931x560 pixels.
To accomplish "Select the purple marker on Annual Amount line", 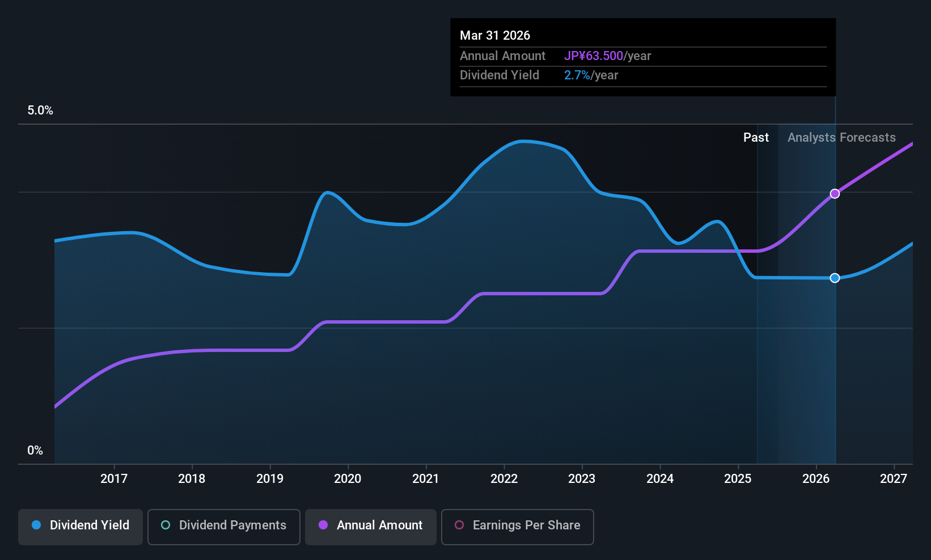I will pos(835,194).
